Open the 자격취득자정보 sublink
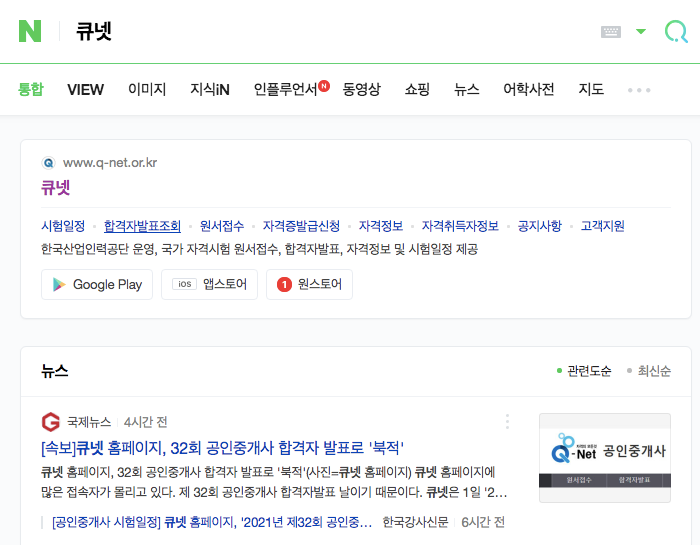The width and height of the screenshot is (700, 545). 460,226
